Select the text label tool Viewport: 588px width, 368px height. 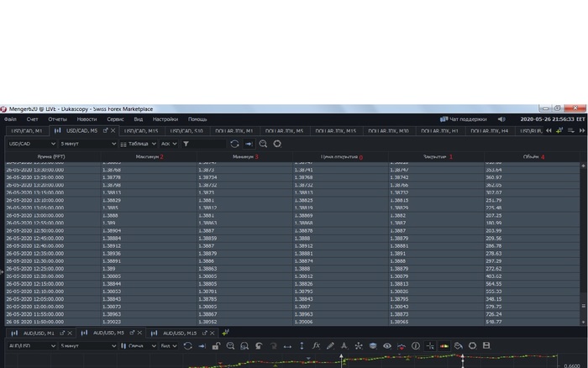[x=344, y=346]
